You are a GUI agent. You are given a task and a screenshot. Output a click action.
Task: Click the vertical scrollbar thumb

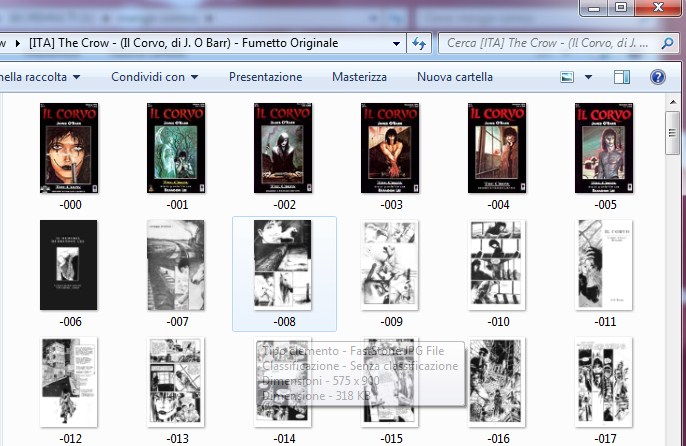tap(672, 133)
